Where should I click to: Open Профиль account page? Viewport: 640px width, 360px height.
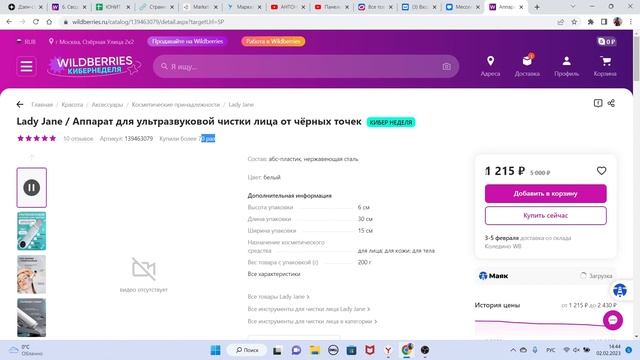[566, 67]
